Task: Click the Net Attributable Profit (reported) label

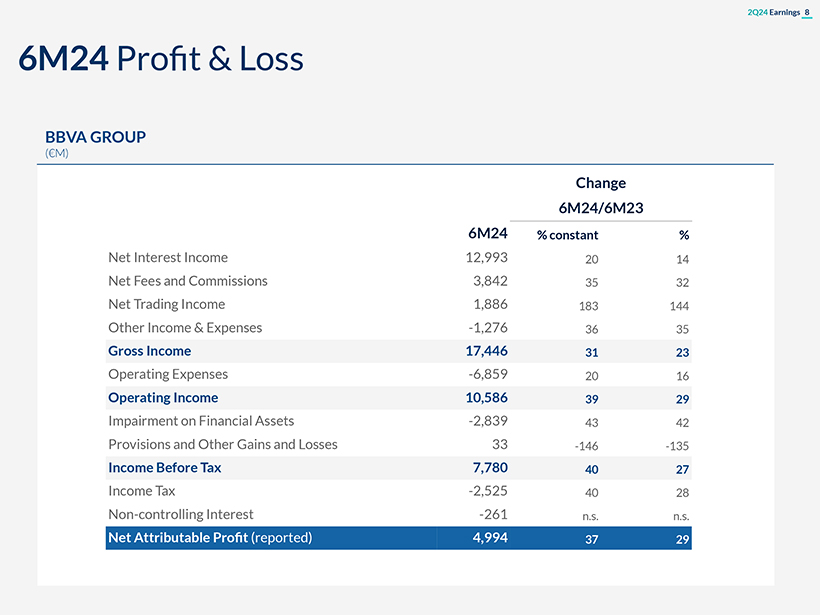Action: [x=210, y=538]
